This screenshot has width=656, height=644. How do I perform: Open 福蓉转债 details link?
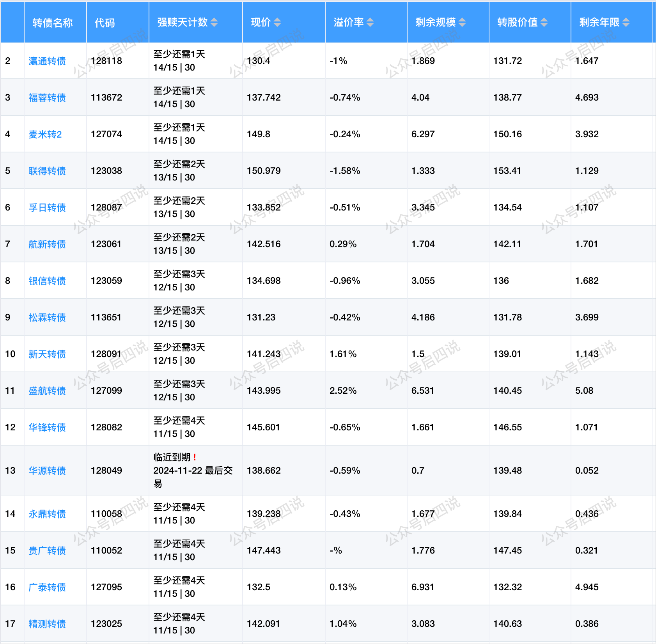tap(47, 98)
